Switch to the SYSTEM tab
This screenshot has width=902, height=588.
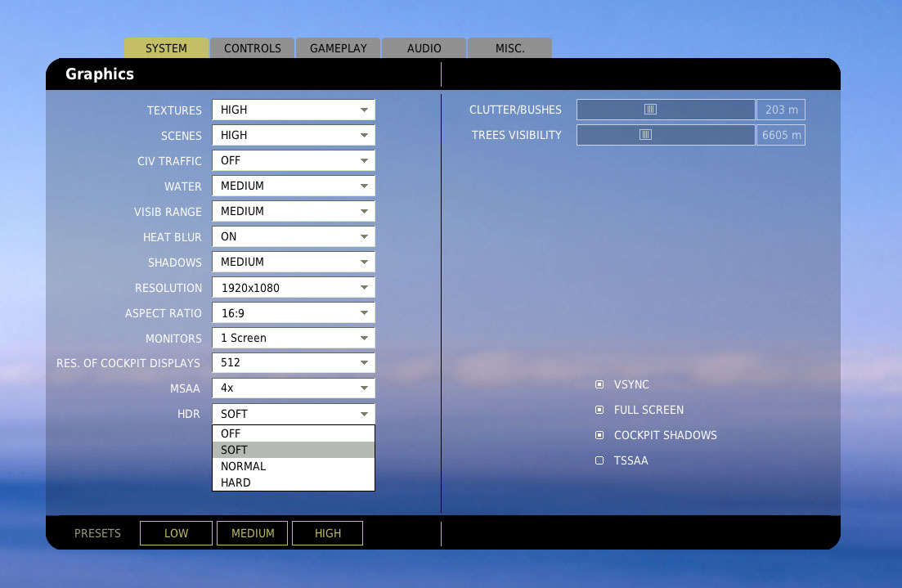click(x=166, y=47)
